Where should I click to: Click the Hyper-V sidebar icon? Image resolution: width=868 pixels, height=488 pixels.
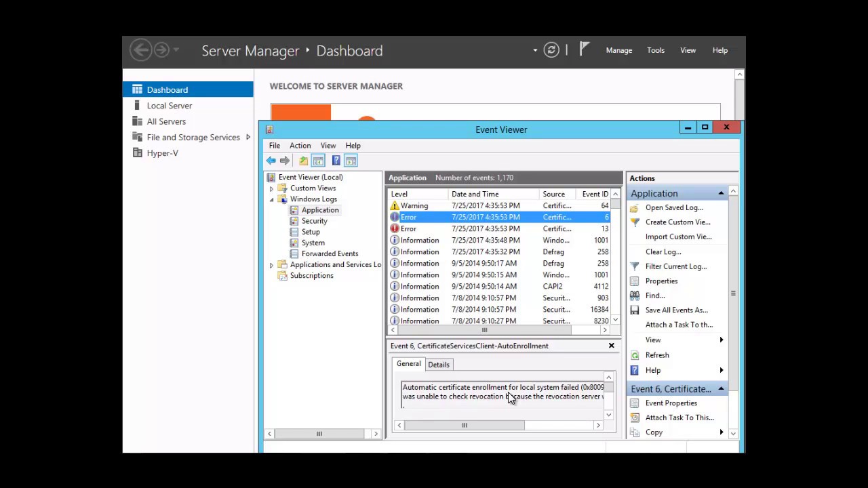137,153
